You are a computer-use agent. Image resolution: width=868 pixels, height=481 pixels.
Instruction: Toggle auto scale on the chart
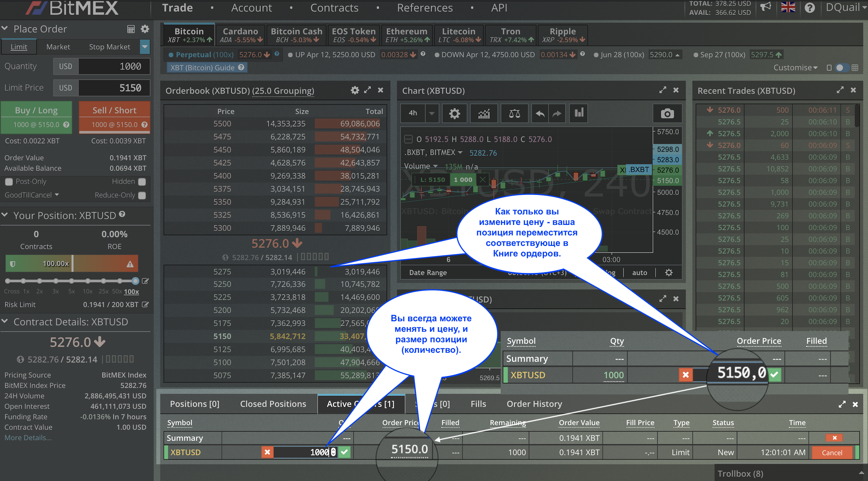[x=639, y=273]
